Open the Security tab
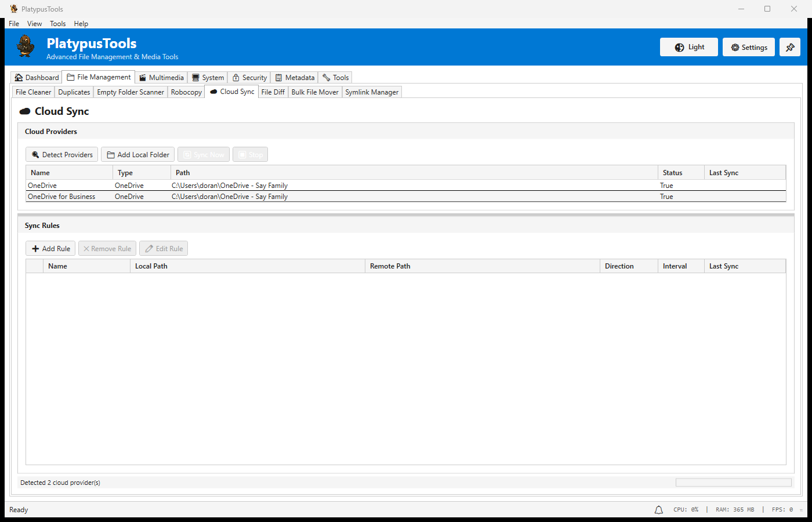The image size is (812, 522). point(249,78)
